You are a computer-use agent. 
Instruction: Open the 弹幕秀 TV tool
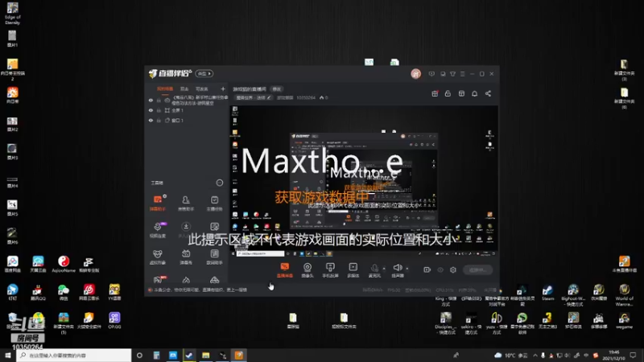point(186,257)
